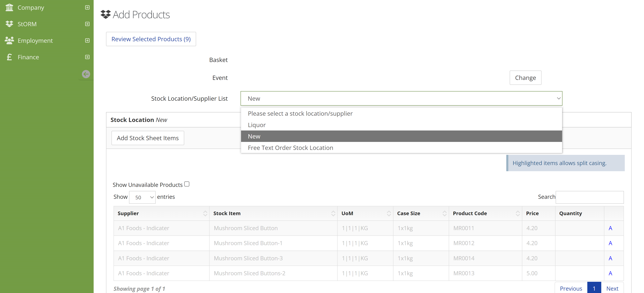
Task: Collapse sidebar with the back arrow icon
Action: pyautogui.click(x=86, y=74)
